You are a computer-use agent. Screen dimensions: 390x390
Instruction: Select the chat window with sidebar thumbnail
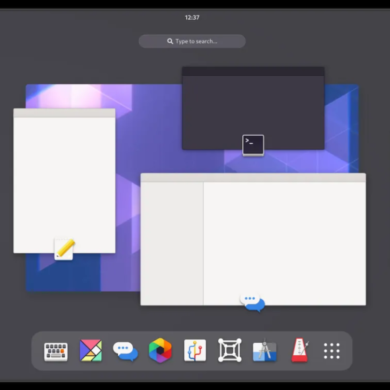pyautogui.click(x=253, y=239)
